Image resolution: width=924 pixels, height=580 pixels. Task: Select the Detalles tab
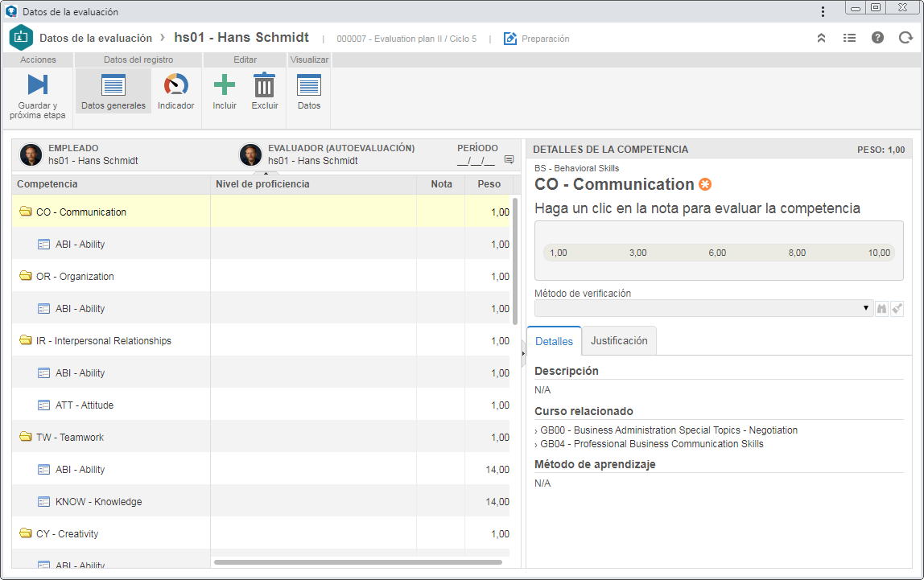[x=554, y=342]
